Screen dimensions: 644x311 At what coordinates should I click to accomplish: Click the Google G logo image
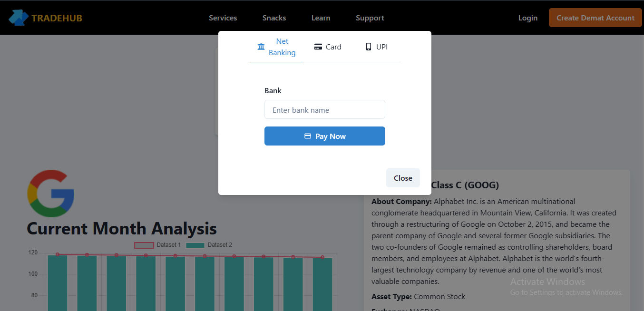pos(51,194)
